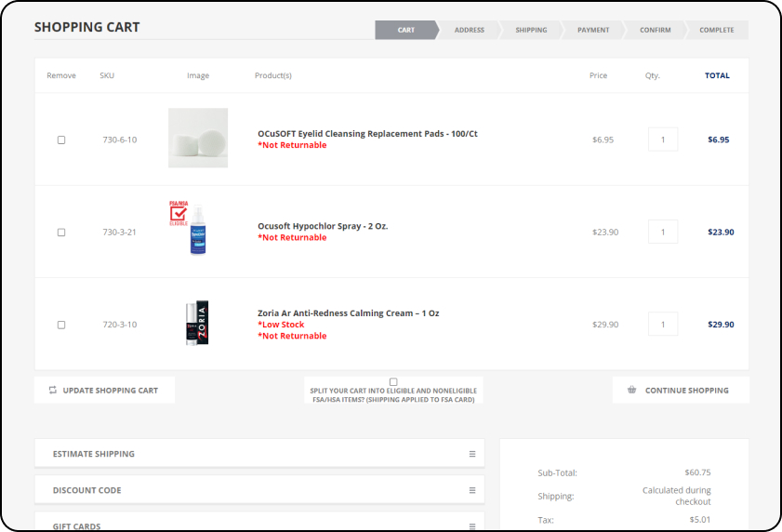Select the Payment step tab
The width and height of the screenshot is (782, 532).
pos(593,30)
